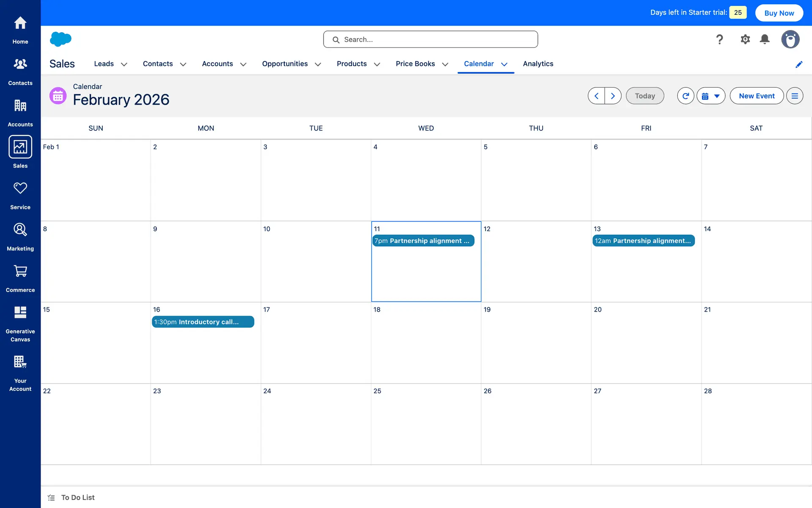Refresh the calendar view
The height and width of the screenshot is (508, 812).
686,96
